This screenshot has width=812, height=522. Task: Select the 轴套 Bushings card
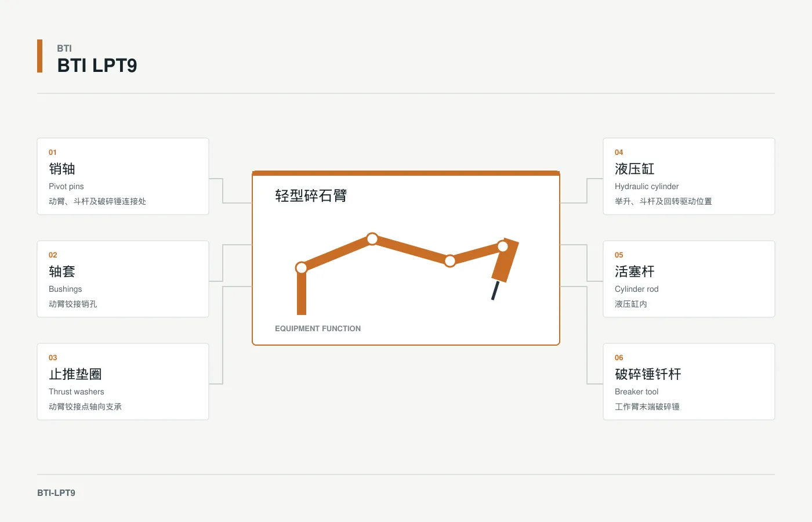pos(123,279)
